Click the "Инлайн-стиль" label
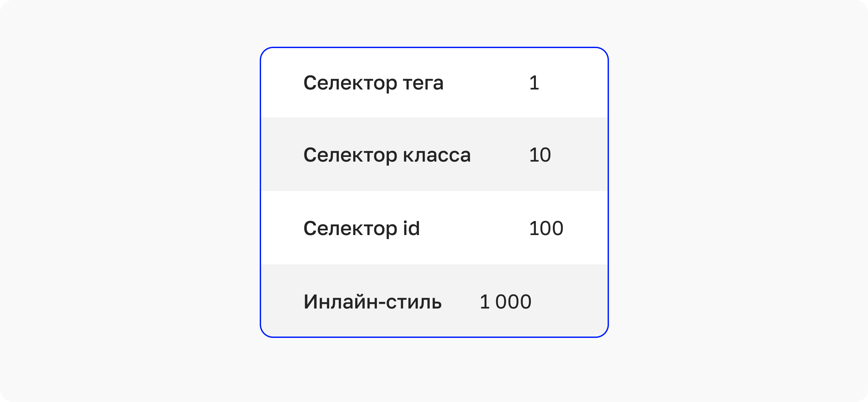868x402 pixels. coord(372,301)
